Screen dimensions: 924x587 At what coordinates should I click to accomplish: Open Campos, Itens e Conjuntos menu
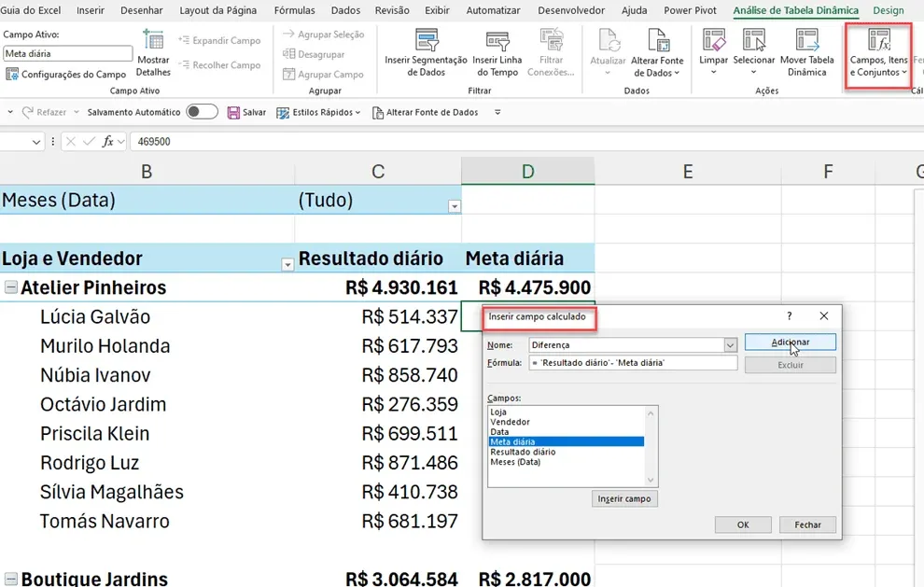(878, 54)
